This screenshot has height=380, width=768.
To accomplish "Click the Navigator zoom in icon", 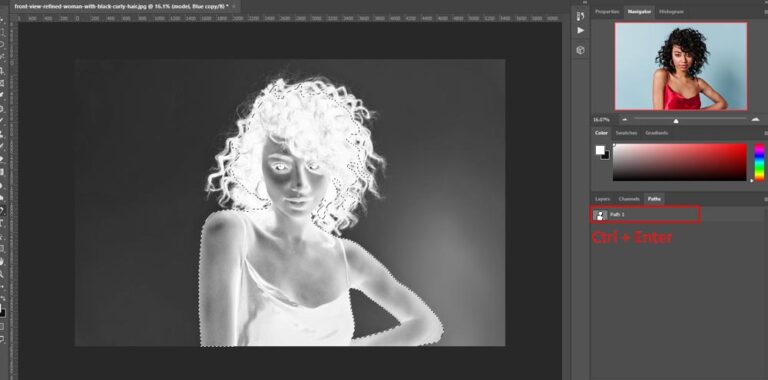I will pos(755,119).
